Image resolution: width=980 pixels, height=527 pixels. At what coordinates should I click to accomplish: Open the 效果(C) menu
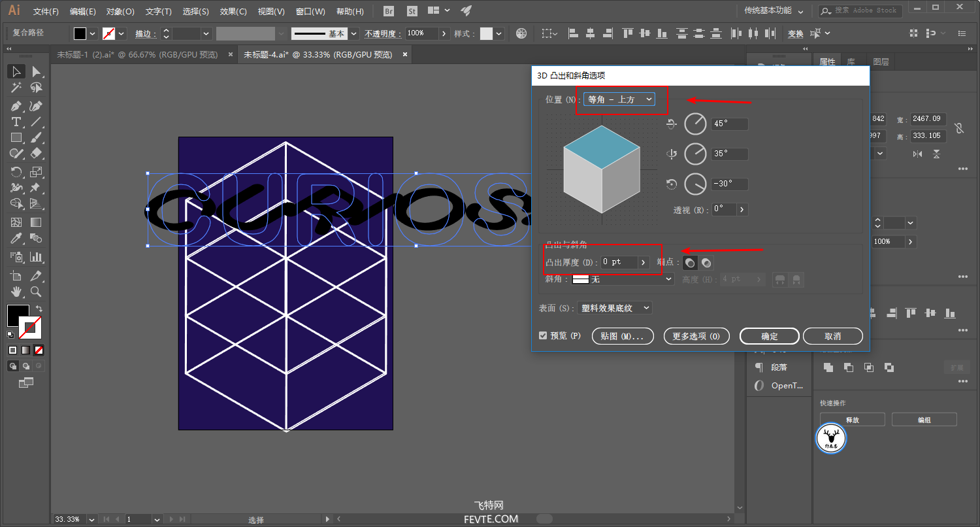tap(233, 12)
